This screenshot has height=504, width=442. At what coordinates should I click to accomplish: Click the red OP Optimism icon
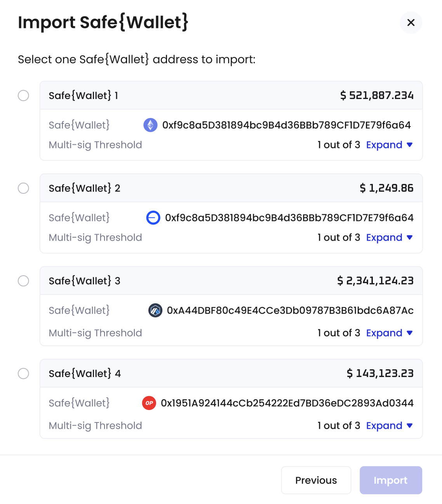point(149,403)
